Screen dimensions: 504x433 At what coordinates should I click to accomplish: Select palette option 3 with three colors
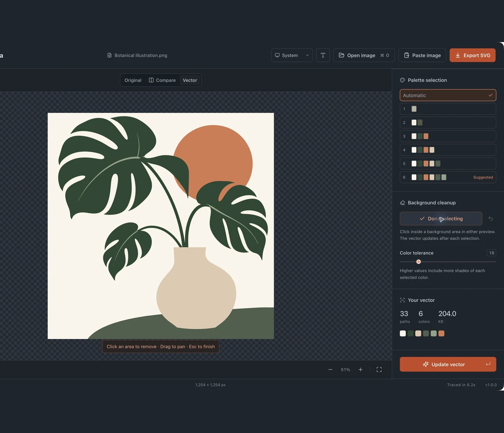(x=448, y=136)
